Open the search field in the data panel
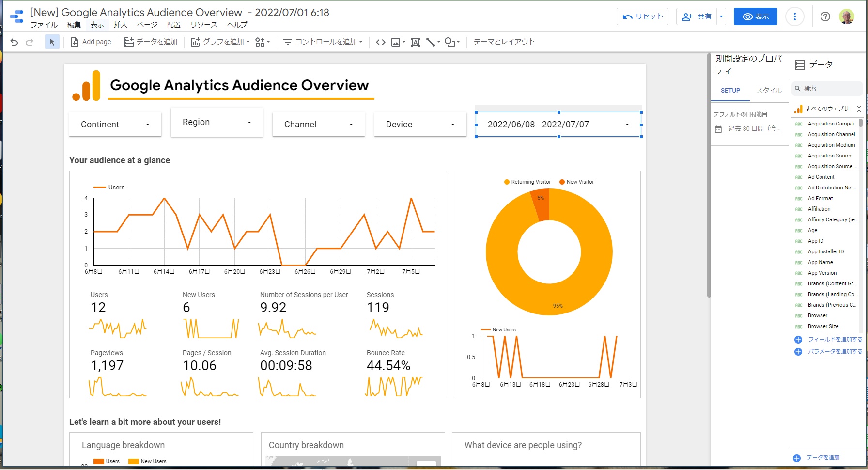The height and width of the screenshot is (470, 868). [x=827, y=88]
